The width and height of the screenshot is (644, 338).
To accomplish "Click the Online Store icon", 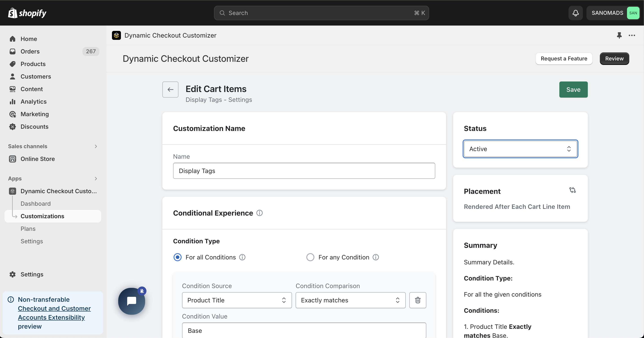I will click(13, 159).
